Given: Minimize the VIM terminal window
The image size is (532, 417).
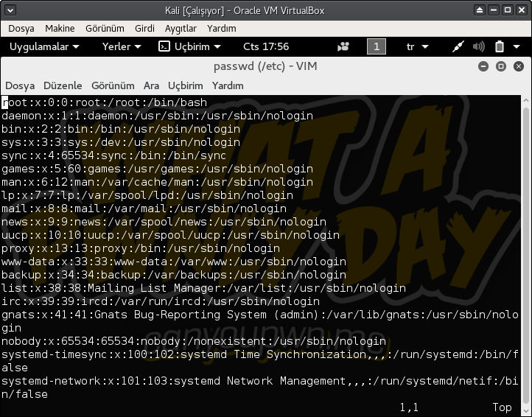Looking at the screenshot, I should [x=483, y=66].
